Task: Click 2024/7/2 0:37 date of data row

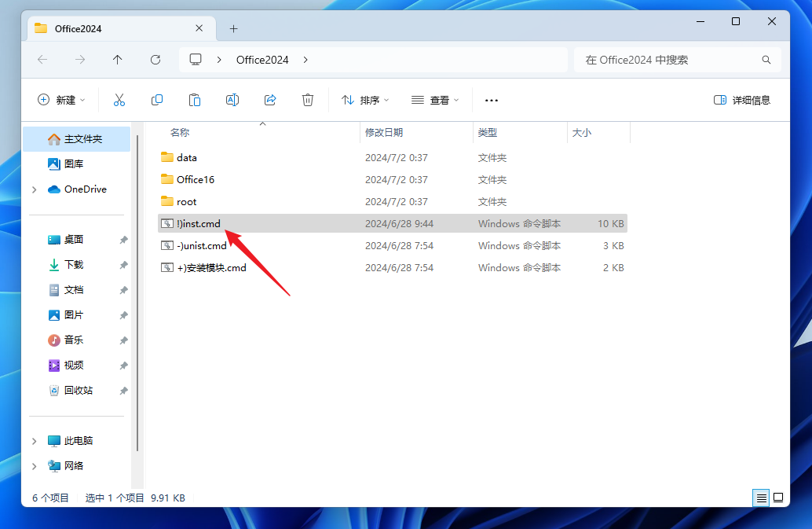Action: click(396, 157)
